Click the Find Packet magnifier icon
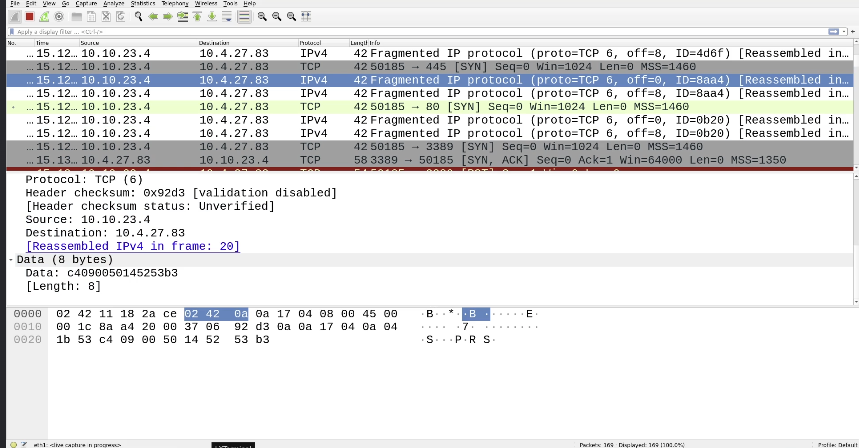Image resolution: width=859 pixels, height=448 pixels. pos(137,17)
